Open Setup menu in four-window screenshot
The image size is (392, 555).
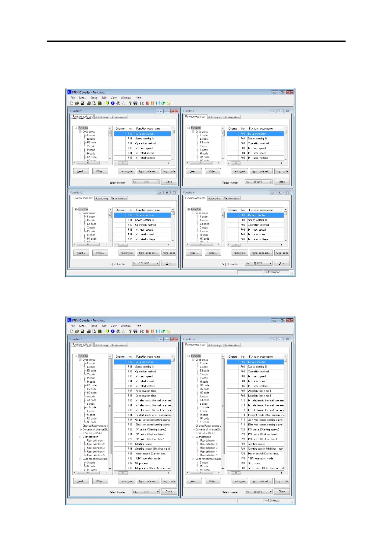(94, 98)
